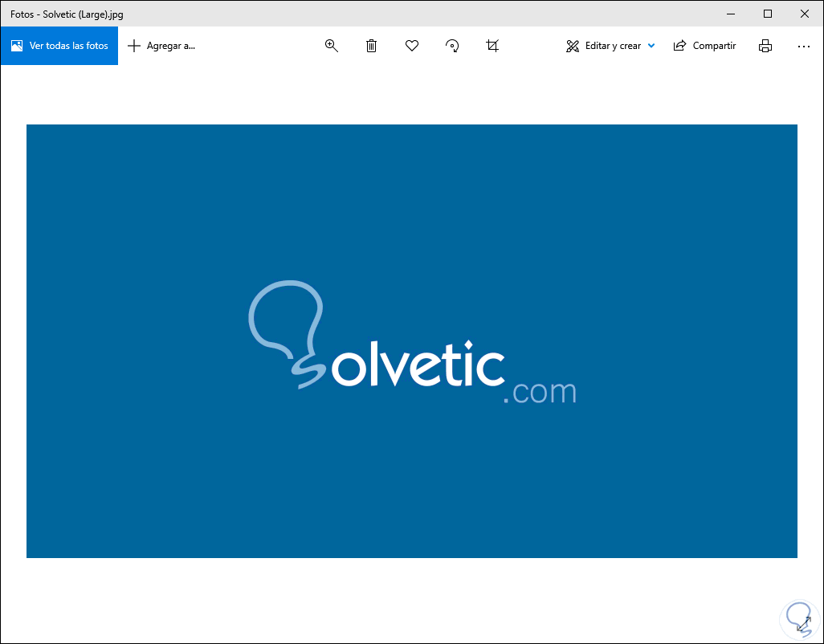Rotate the image with the rotate icon
The image size is (824, 644).
pyautogui.click(x=452, y=46)
